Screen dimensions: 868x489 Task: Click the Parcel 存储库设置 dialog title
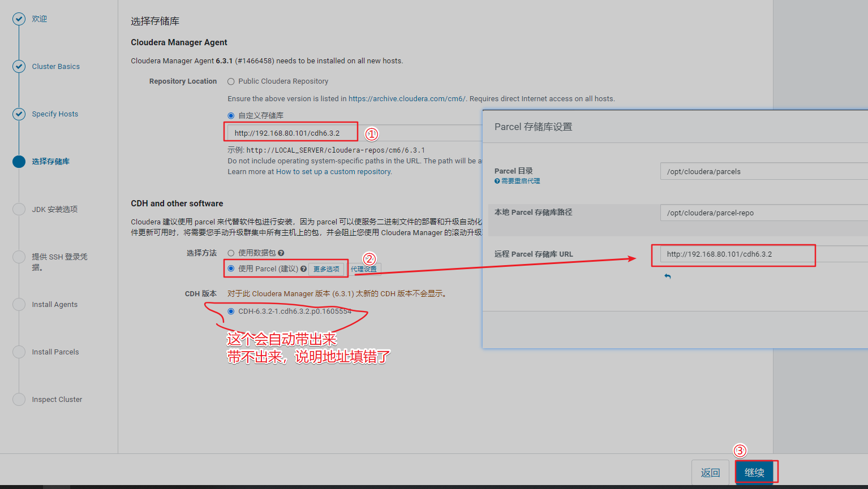click(x=534, y=127)
